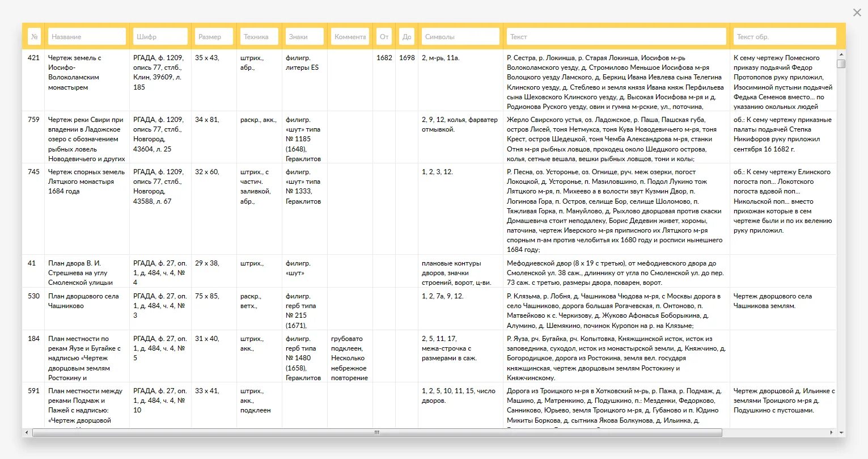Click title 'Чертеж земель с Иосифо-Волоколамским монастырем'

pyautogui.click(x=75, y=73)
